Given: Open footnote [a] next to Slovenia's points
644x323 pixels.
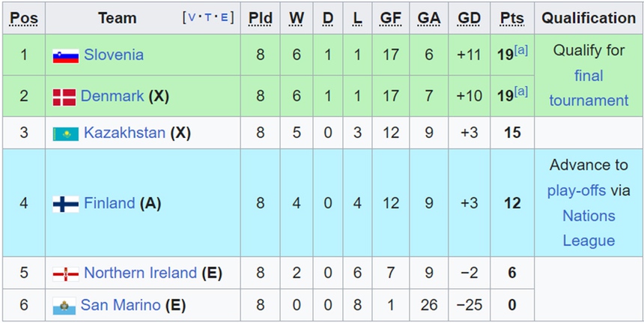Looking at the screenshot, I should point(521,51).
